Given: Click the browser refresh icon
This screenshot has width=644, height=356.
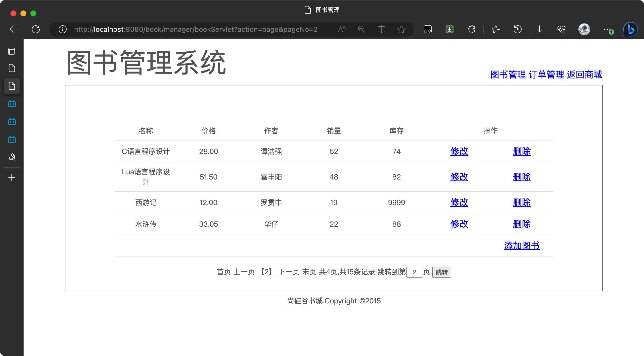Looking at the screenshot, I should point(36,29).
